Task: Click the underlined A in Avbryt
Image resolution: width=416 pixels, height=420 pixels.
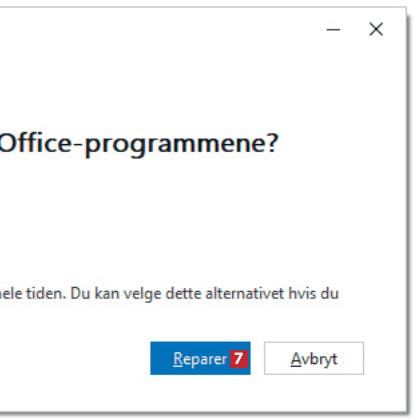Action: [296, 359]
